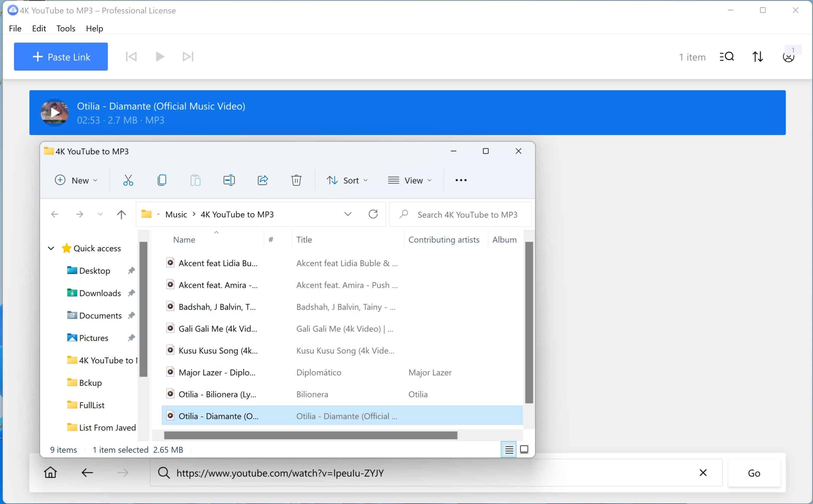Collapse the Quick access tree

coord(51,248)
